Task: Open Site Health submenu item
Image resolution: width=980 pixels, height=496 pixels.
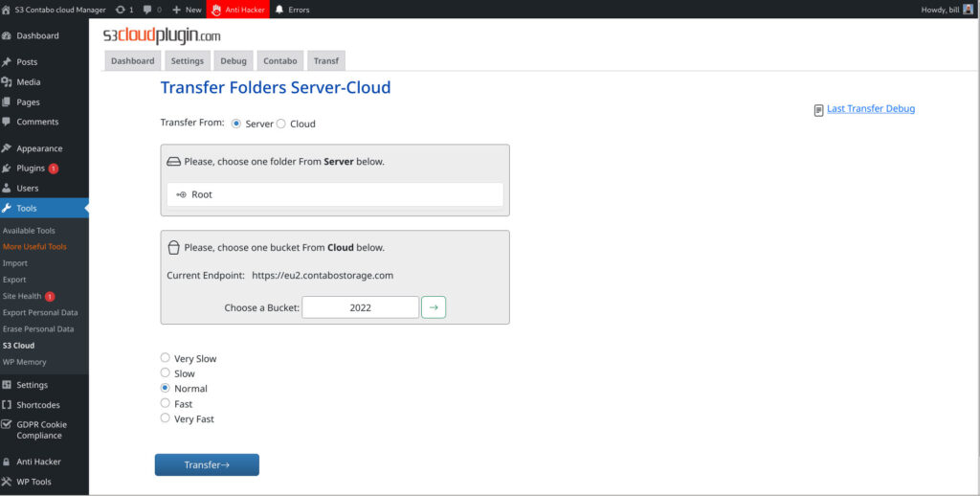Action: 22,296
